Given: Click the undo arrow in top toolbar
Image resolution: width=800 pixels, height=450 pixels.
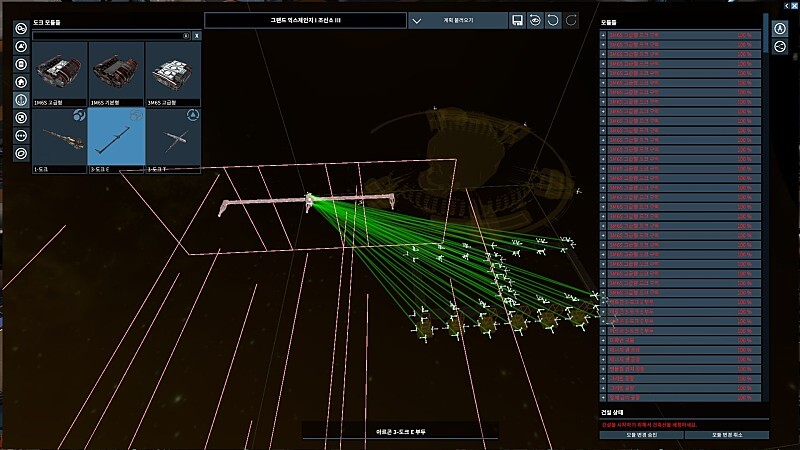Looking at the screenshot, I should pos(553,20).
